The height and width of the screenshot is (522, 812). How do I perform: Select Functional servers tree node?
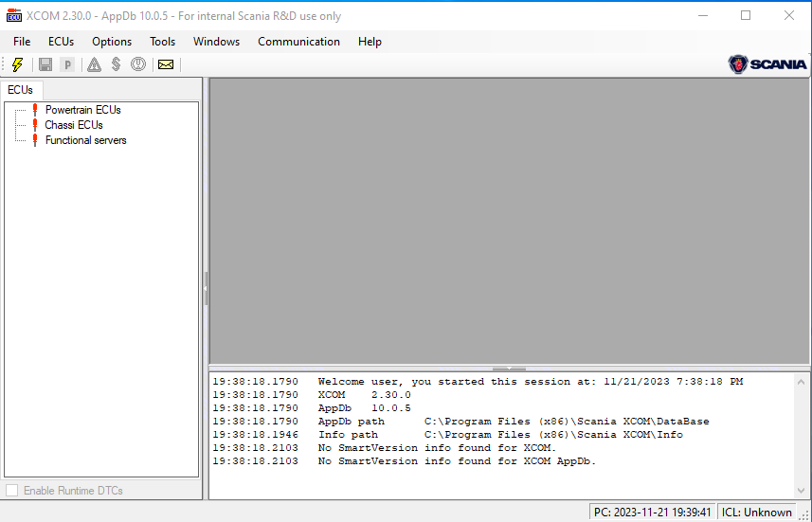point(86,140)
